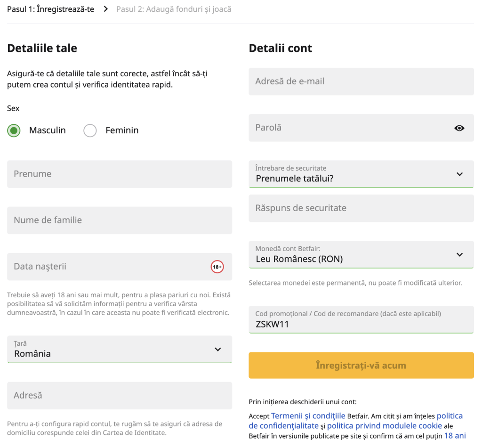Focus the Adresă de e-mail field
This screenshot has width=482, height=448.
(361, 81)
